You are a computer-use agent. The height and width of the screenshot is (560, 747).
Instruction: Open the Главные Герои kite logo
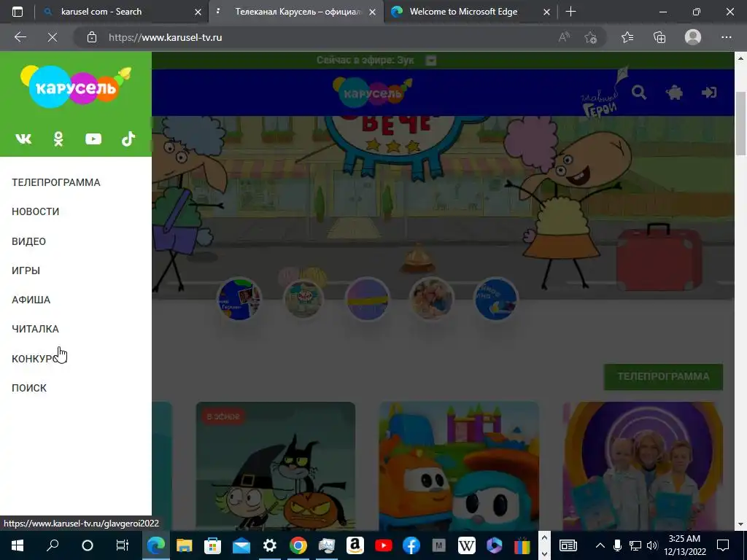603,93
